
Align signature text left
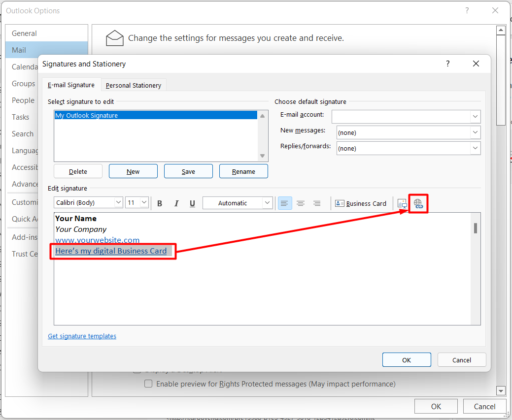coord(285,203)
